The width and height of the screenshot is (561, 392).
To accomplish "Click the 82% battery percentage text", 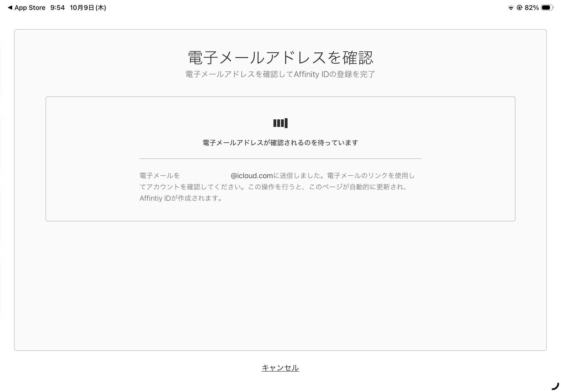I will tap(532, 8).
